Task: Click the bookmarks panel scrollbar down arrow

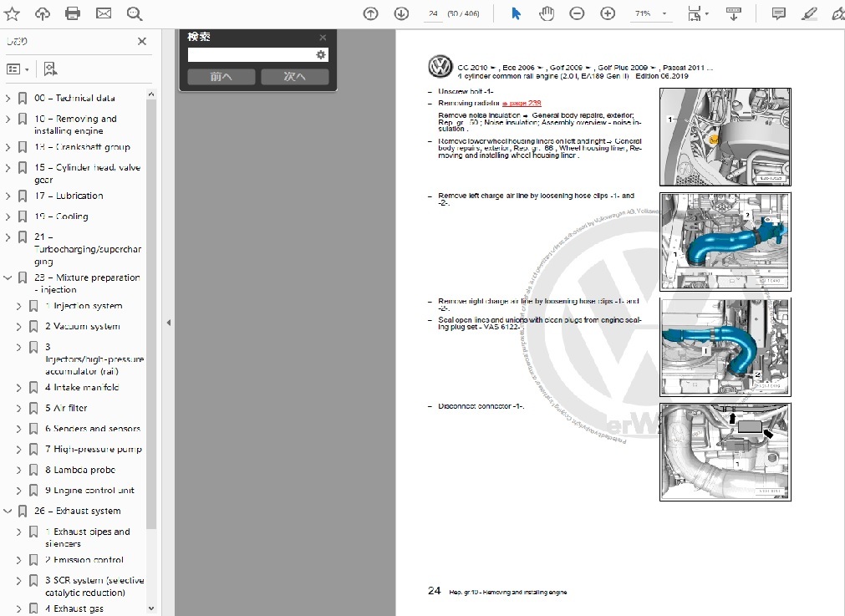Action: coord(151,608)
